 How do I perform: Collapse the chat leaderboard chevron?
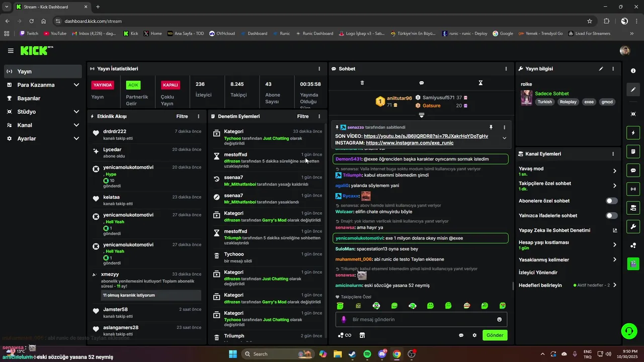(x=422, y=115)
